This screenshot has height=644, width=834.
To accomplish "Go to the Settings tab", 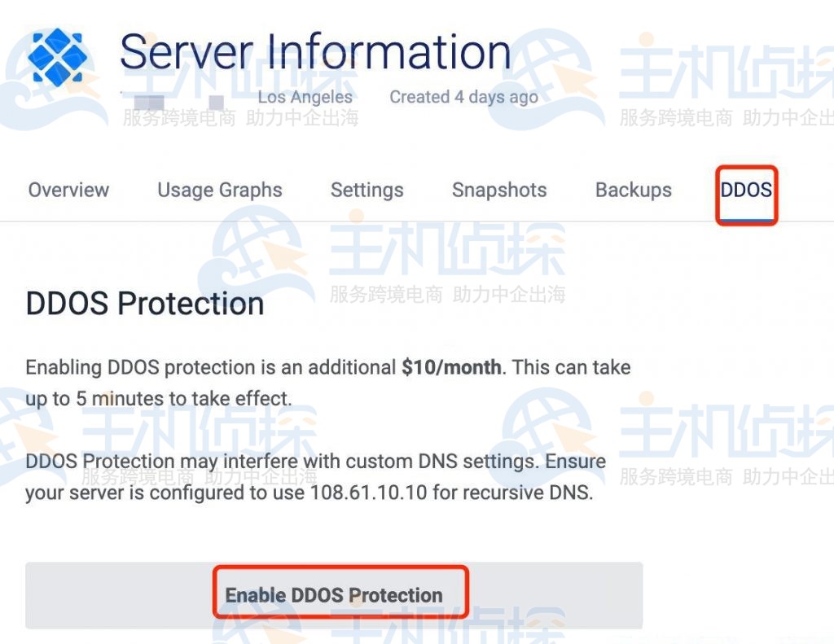I will (367, 191).
